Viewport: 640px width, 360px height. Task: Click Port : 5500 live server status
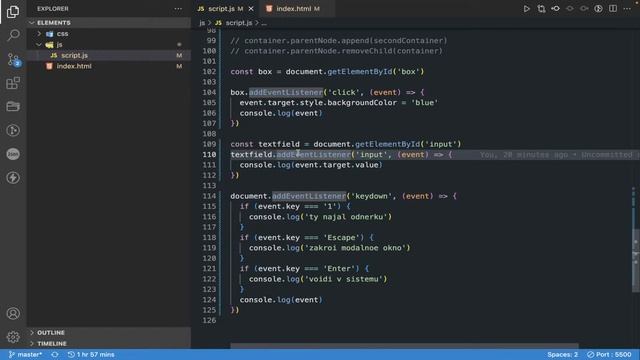coord(609,354)
